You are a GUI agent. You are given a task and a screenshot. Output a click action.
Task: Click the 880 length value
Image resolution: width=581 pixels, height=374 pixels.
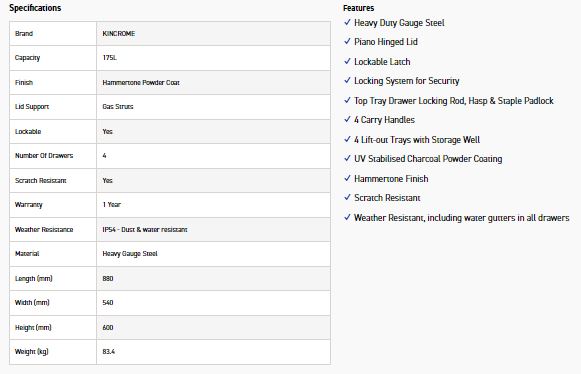pos(108,279)
